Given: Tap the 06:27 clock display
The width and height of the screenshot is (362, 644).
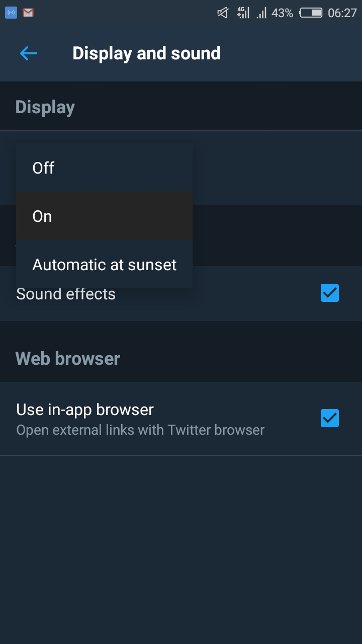Looking at the screenshot, I should [x=342, y=13].
